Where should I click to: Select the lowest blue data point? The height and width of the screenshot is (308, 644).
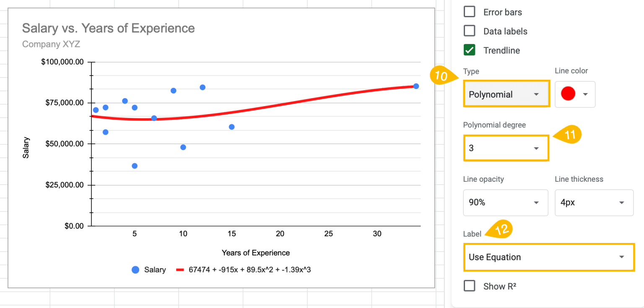click(x=135, y=166)
